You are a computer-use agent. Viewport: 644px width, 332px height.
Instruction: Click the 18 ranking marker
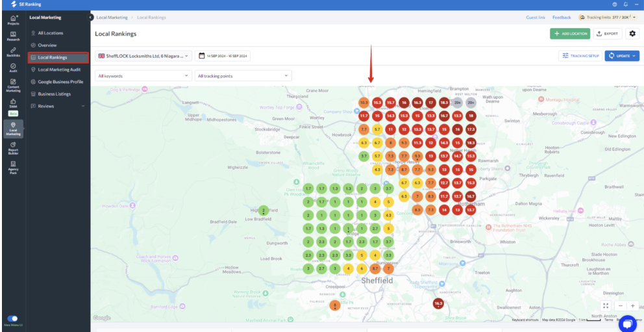(471, 116)
